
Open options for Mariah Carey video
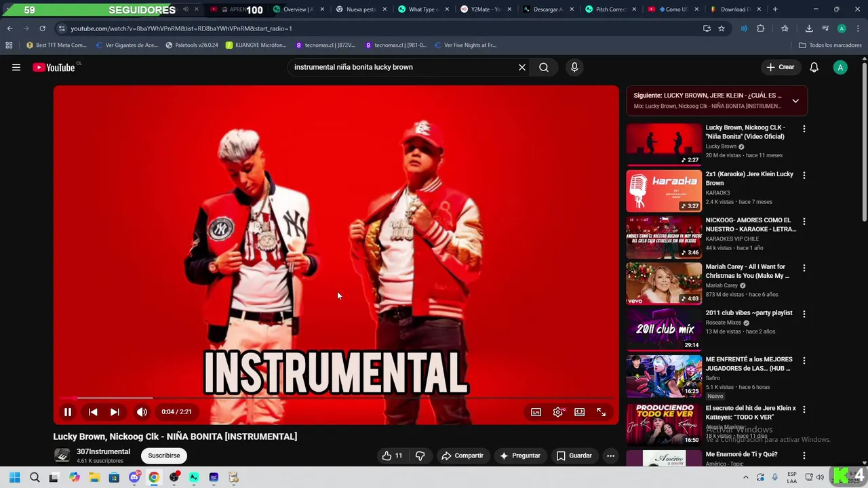804,268
